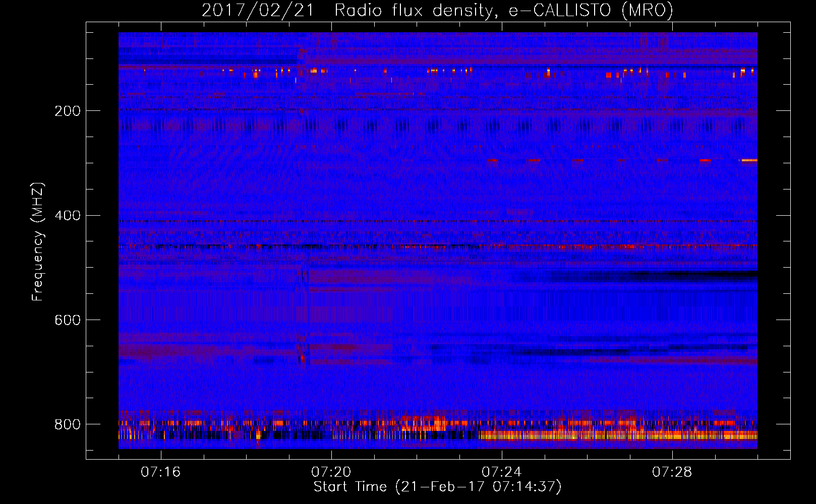Click the '07:16' time tick label
816x504 pixels.
click(160, 472)
